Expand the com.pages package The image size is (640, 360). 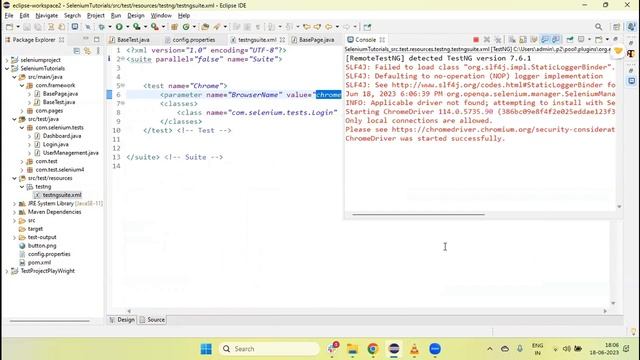click(x=22, y=111)
